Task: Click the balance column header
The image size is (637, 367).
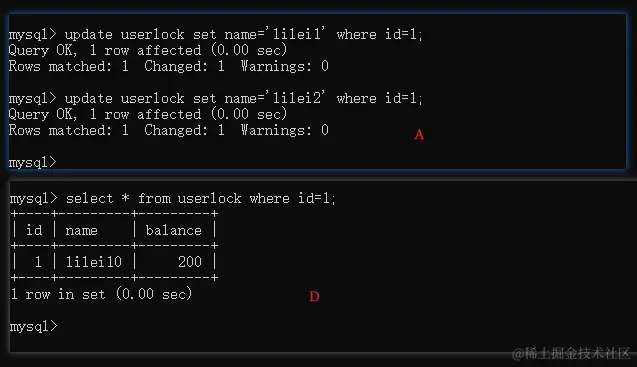Action: click(173, 230)
